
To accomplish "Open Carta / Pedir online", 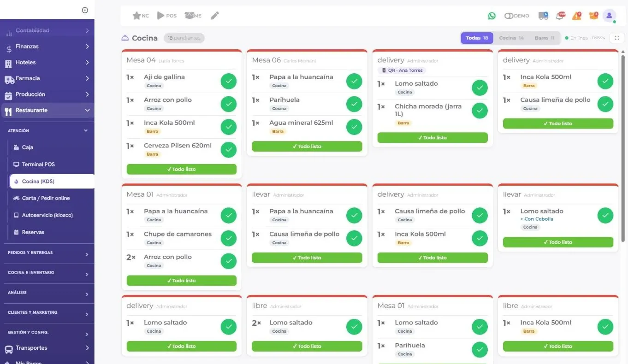I will click(x=46, y=198).
